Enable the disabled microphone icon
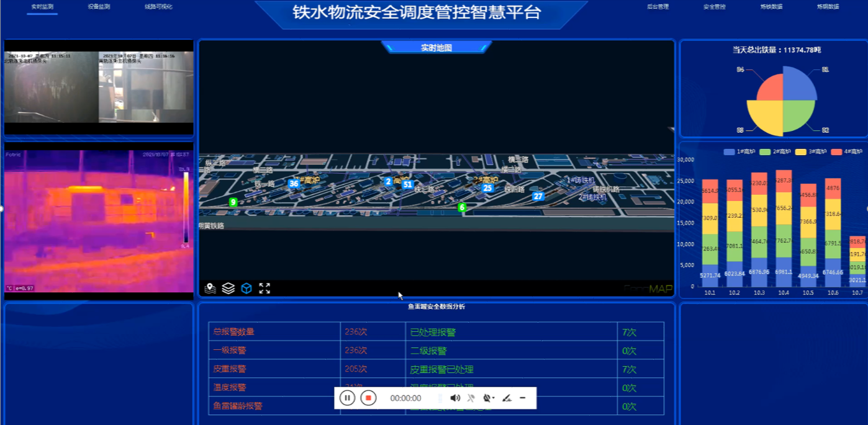Image resolution: width=868 pixels, height=425 pixels. [471, 398]
